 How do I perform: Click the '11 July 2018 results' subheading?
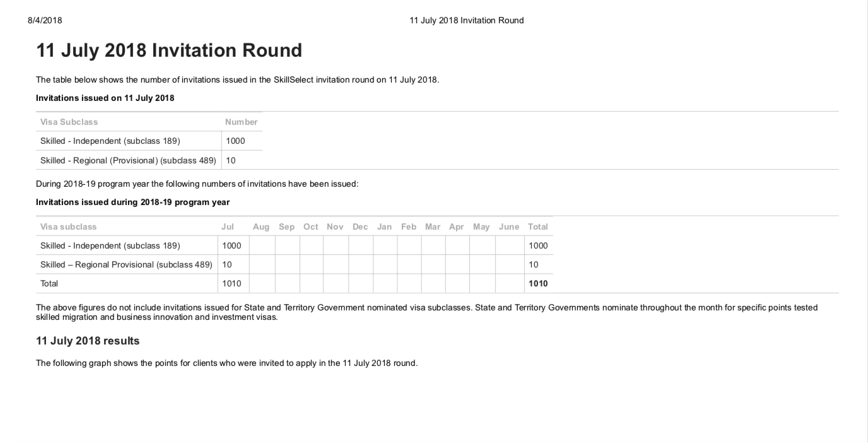click(88, 341)
